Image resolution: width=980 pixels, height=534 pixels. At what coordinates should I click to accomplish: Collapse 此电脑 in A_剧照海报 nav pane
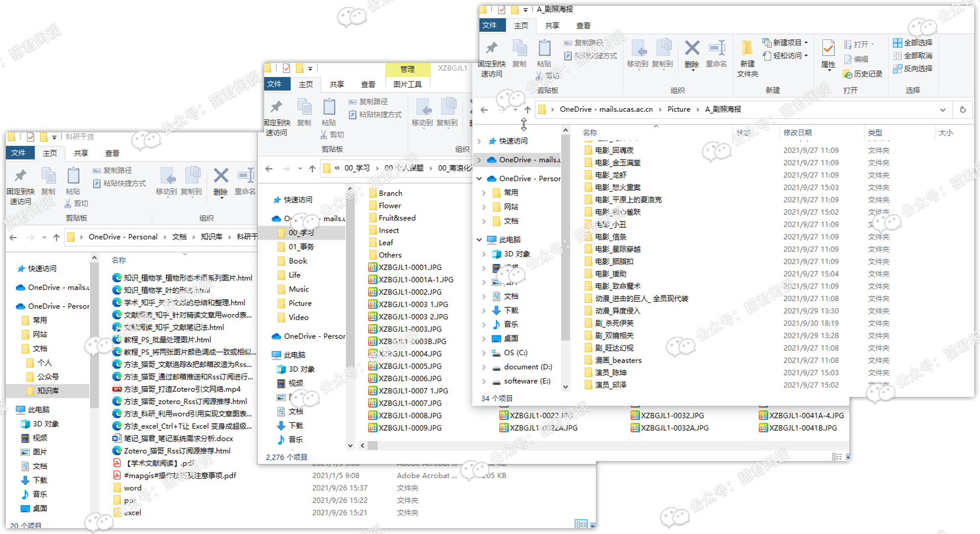pyautogui.click(x=479, y=240)
